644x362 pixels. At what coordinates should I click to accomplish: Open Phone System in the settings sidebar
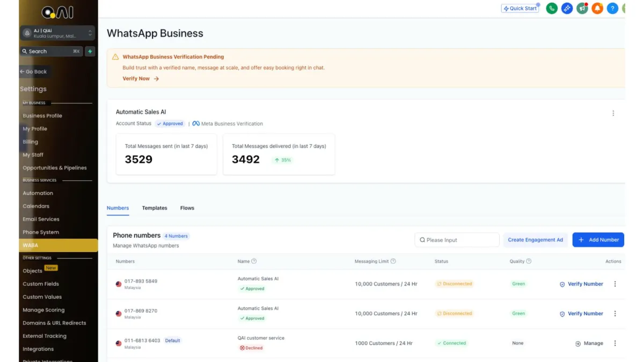(41, 232)
